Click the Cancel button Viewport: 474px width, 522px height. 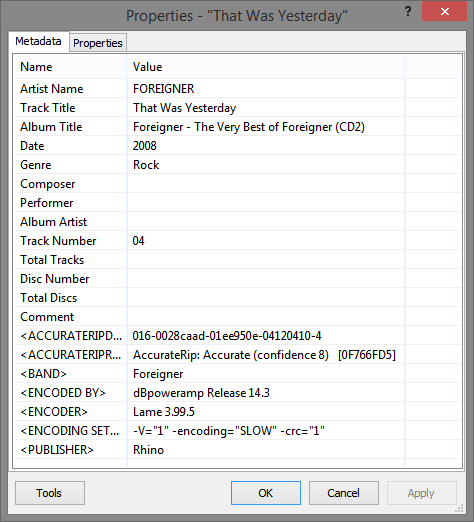[344, 493]
